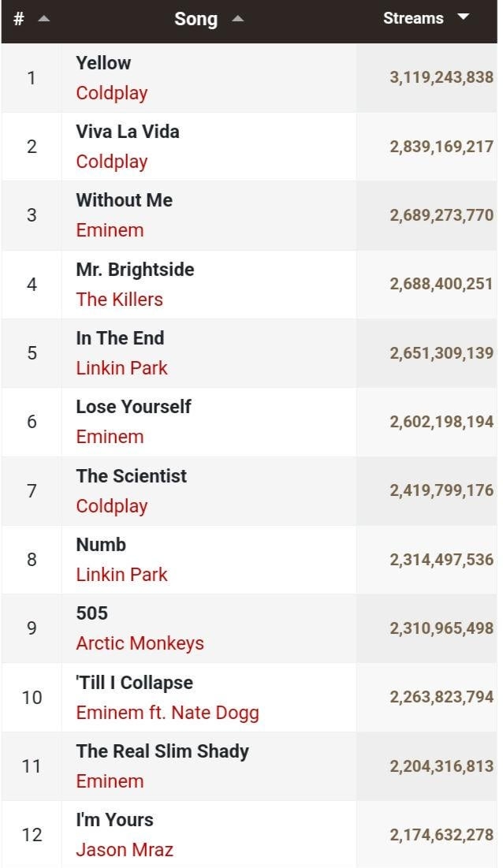This screenshot has height=868, width=503.
Task: Open Arctic Monkeys artist link
Action: pos(140,643)
